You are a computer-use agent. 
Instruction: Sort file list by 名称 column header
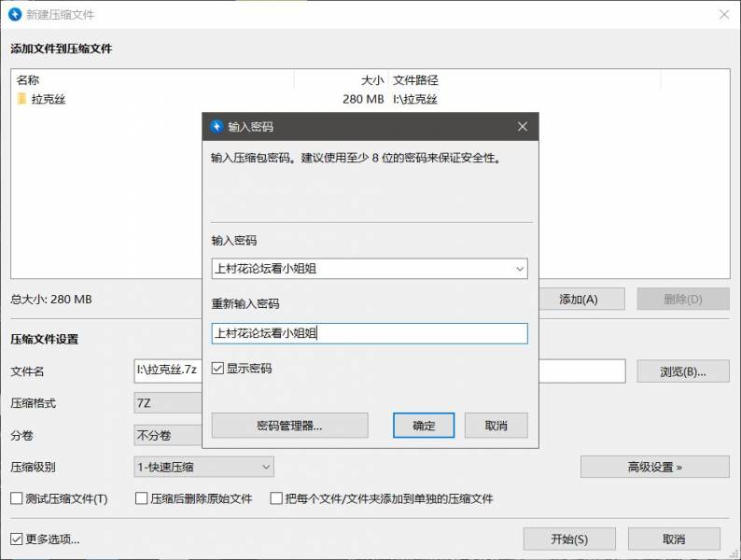pos(149,80)
